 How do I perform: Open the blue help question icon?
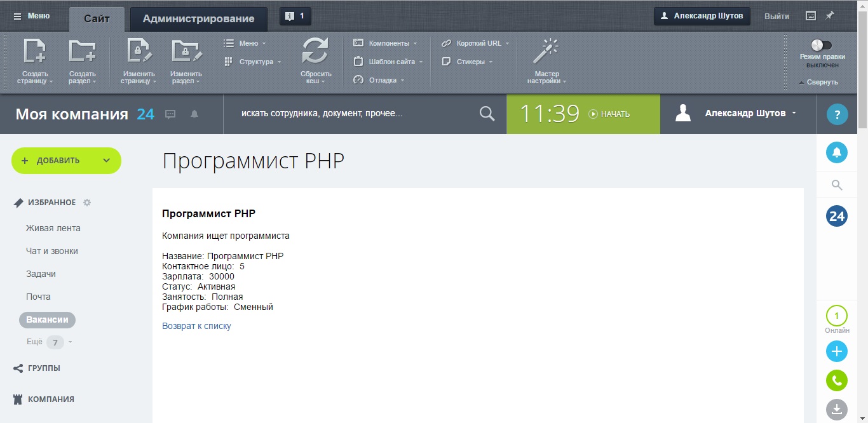[837, 115]
